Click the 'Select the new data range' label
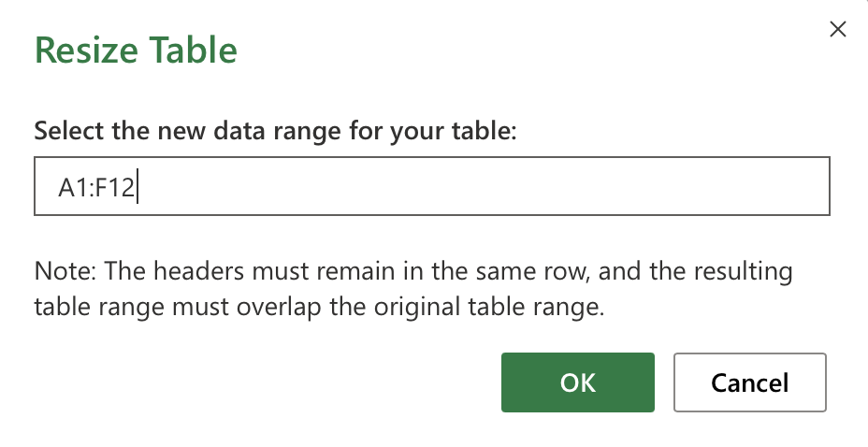 pos(275,129)
